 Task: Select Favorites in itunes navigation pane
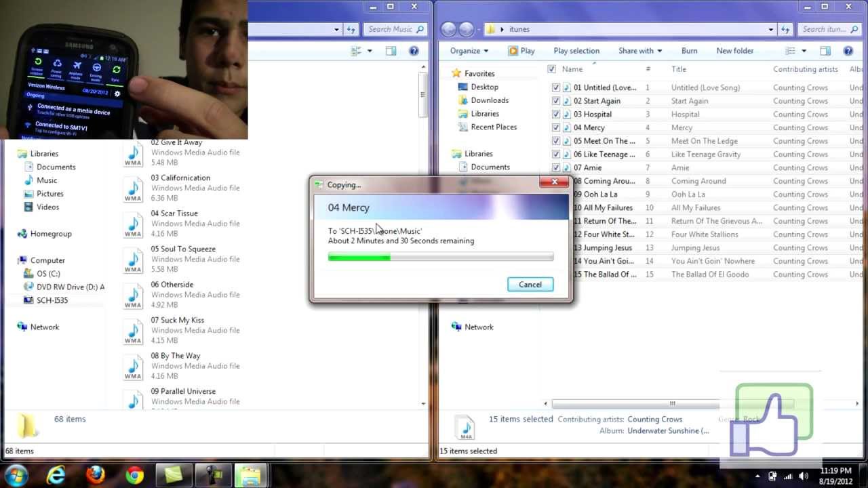point(479,73)
